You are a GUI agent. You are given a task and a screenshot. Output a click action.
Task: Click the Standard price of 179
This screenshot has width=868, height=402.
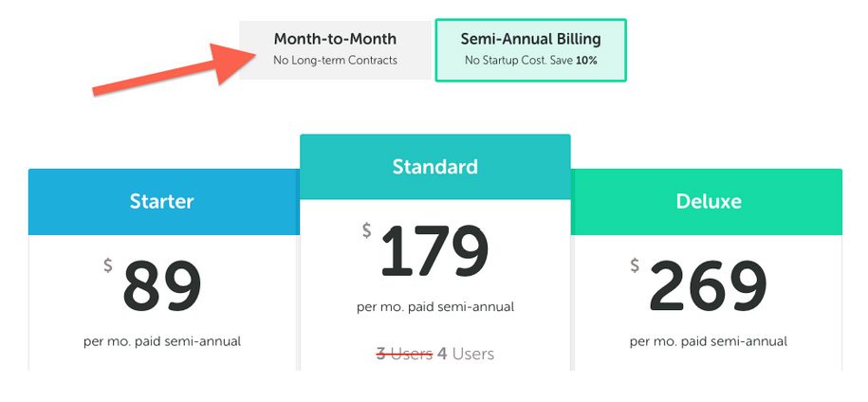pos(435,251)
